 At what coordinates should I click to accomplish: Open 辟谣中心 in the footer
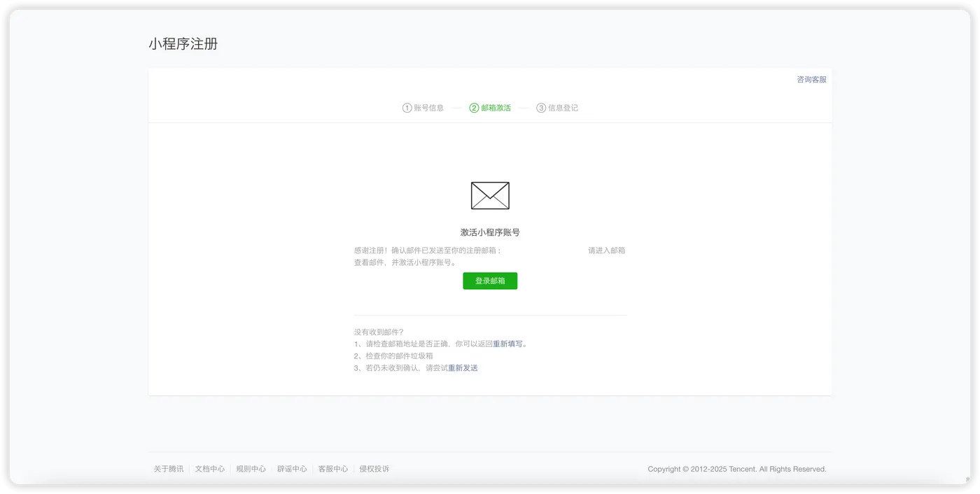pyautogui.click(x=292, y=469)
